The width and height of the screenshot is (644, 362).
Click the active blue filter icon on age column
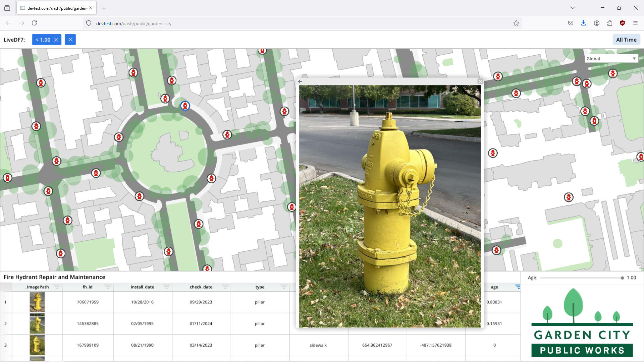518,287
